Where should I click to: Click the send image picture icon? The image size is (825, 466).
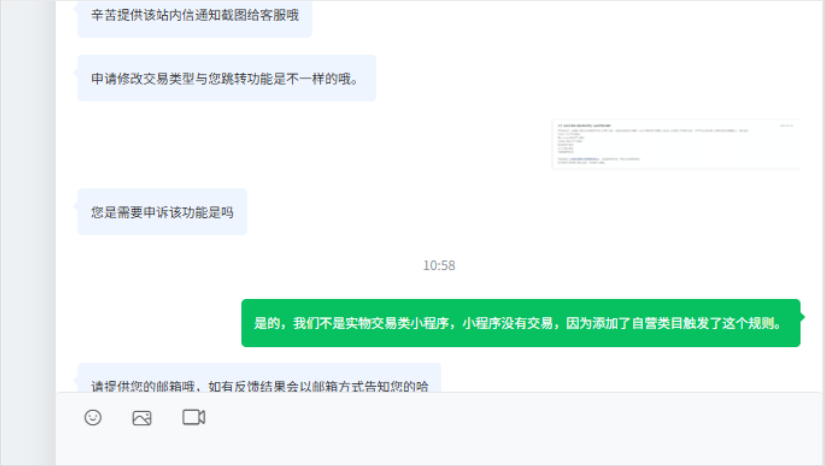coord(142,418)
